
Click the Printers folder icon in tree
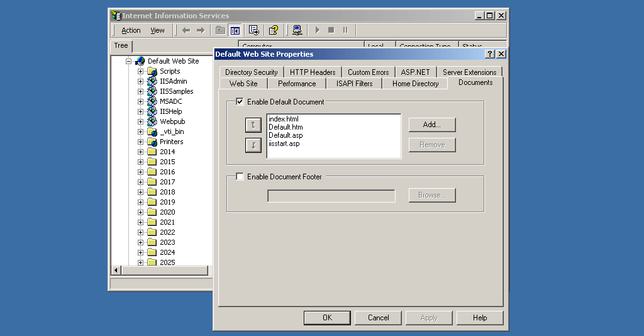pos(152,142)
